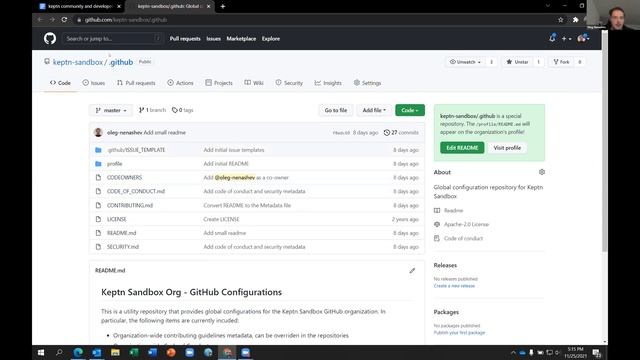
Task: Reload the page in the browser
Action: coord(64,20)
